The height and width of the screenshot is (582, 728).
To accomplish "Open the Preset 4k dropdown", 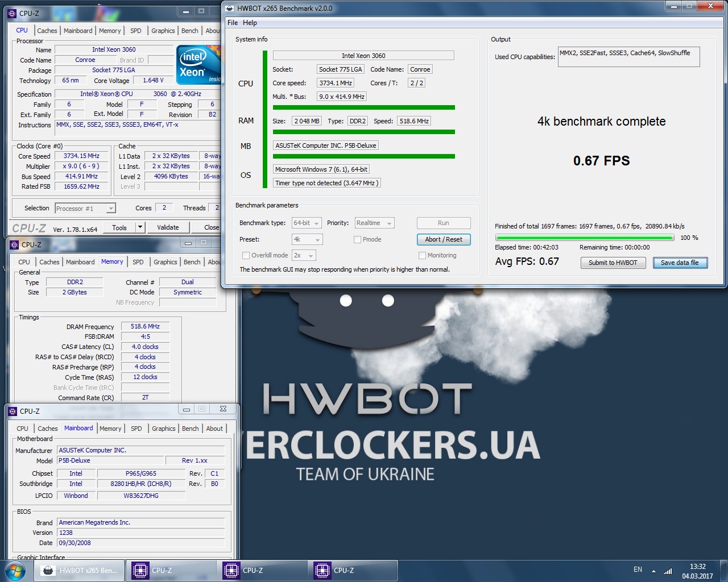I will [307, 239].
